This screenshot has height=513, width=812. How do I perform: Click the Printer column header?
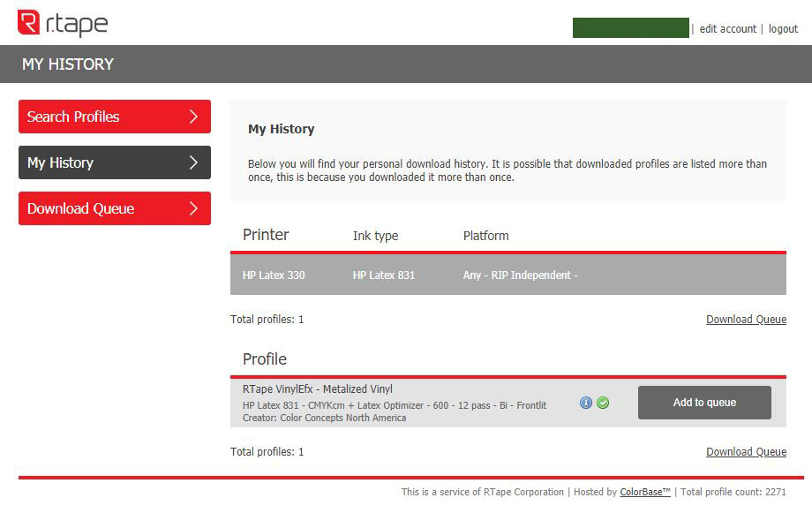[266, 235]
